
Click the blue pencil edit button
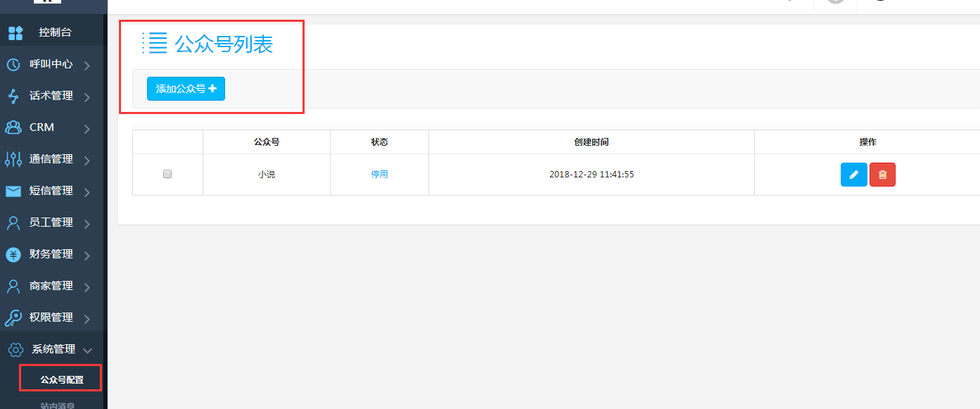tap(853, 175)
